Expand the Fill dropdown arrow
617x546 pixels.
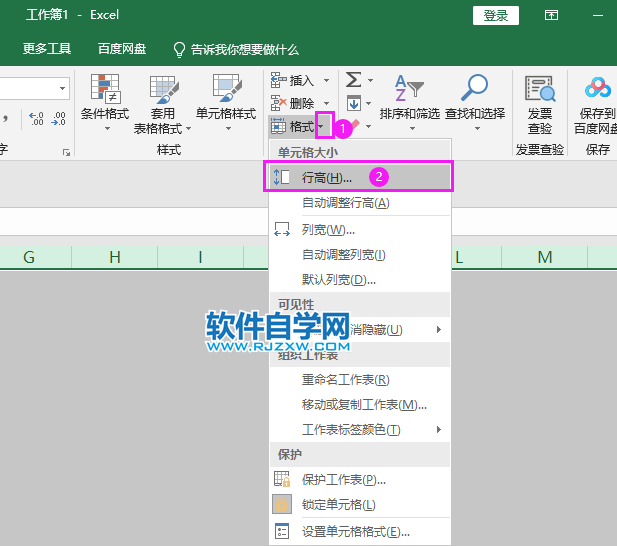[368, 103]
